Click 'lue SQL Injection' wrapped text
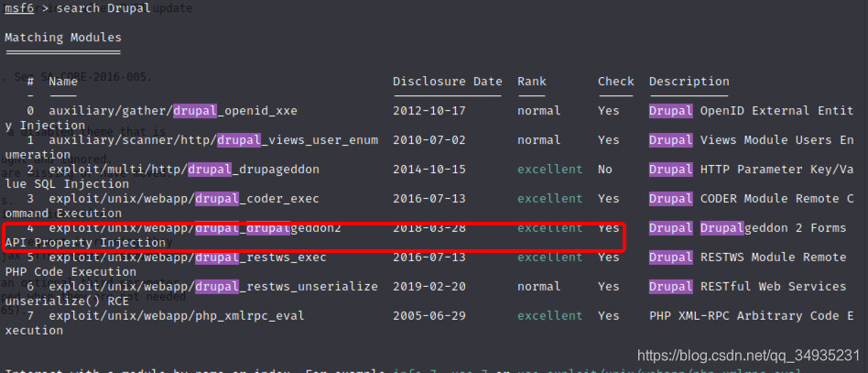Viewport: 868px width, 373px height. 67,184
